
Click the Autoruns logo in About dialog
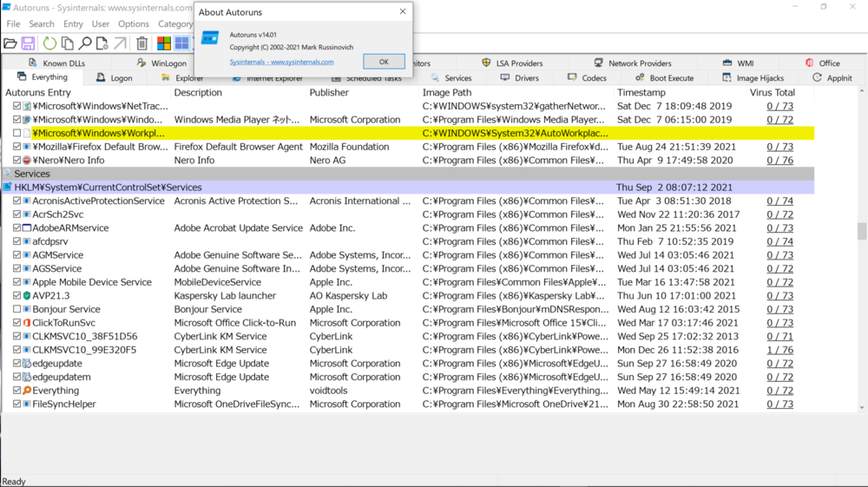[210, 38]
